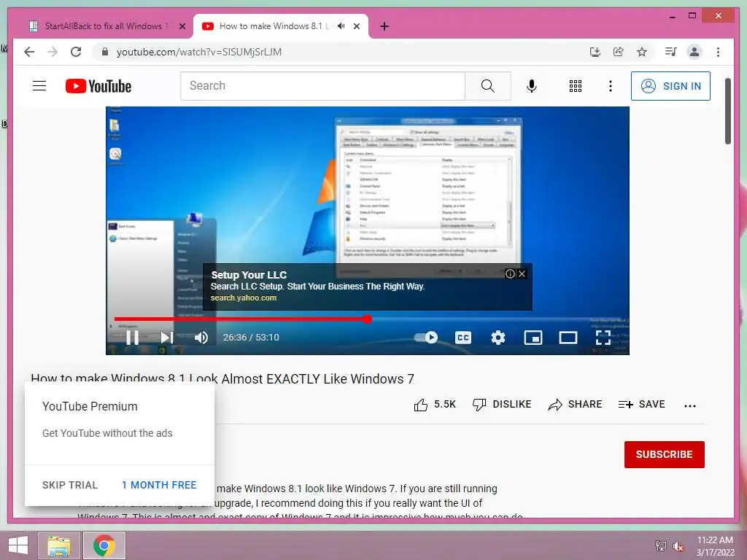Viewport: 747px width, 560px height.
Task: Click the time display 26:36 / 53:10
Action: click(x=251, y=338)
